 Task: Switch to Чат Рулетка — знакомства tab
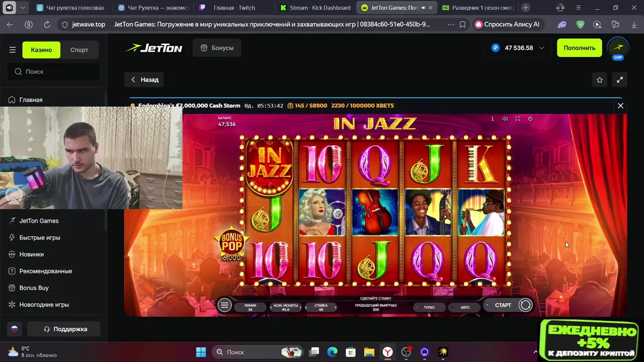(x=153, y=8)
